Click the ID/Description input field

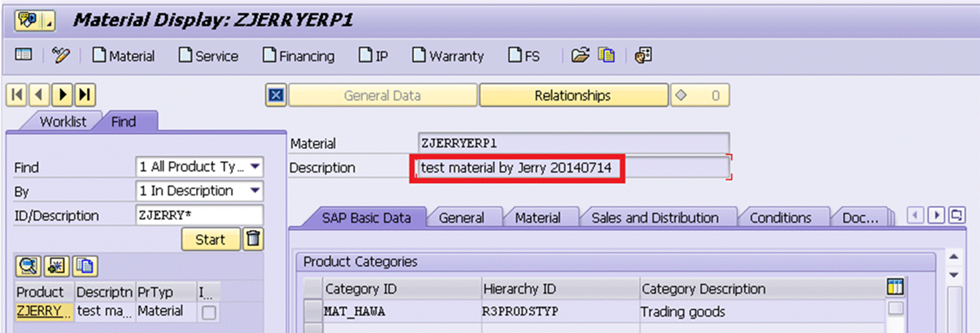tap(199, 215)
